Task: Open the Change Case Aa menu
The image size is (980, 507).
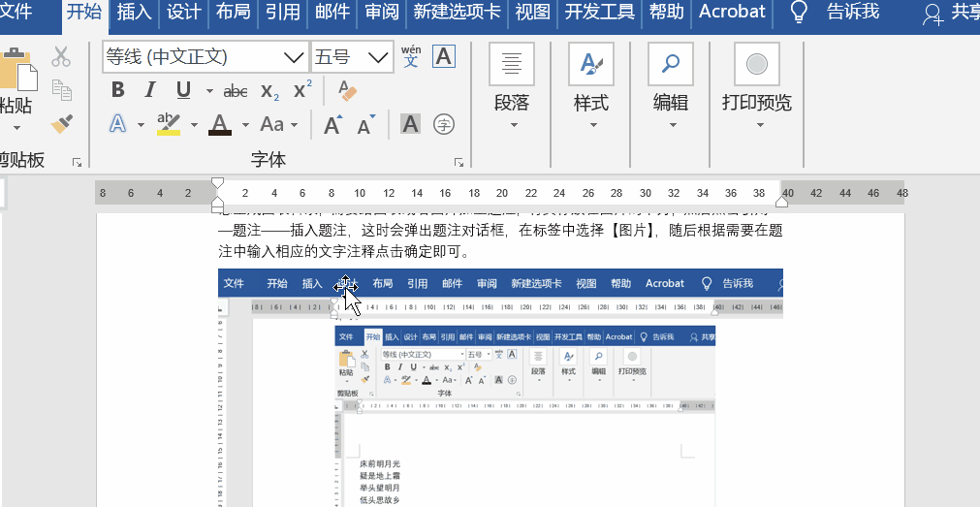Action: [x=278, y=124]
